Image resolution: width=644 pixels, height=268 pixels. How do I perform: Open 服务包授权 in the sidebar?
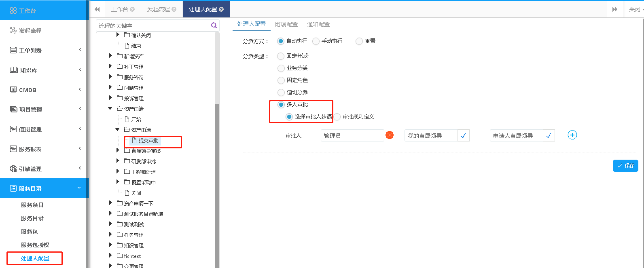(35, 245)
